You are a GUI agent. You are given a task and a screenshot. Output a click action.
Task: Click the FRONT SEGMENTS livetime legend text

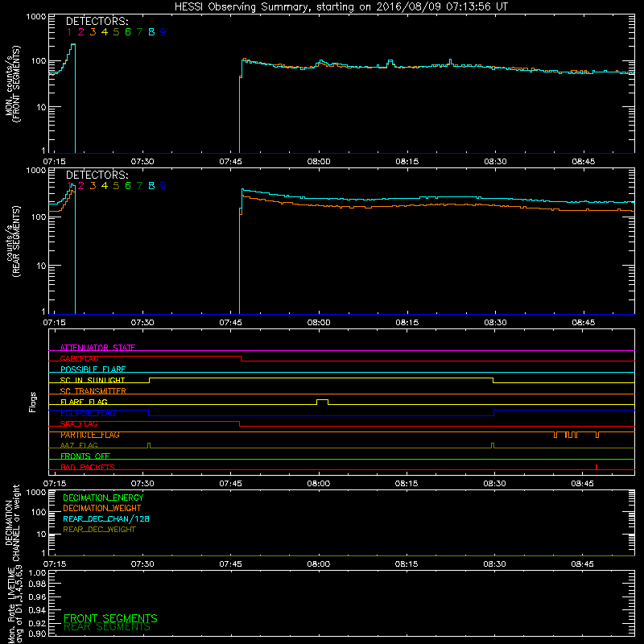tap(110, 618)
